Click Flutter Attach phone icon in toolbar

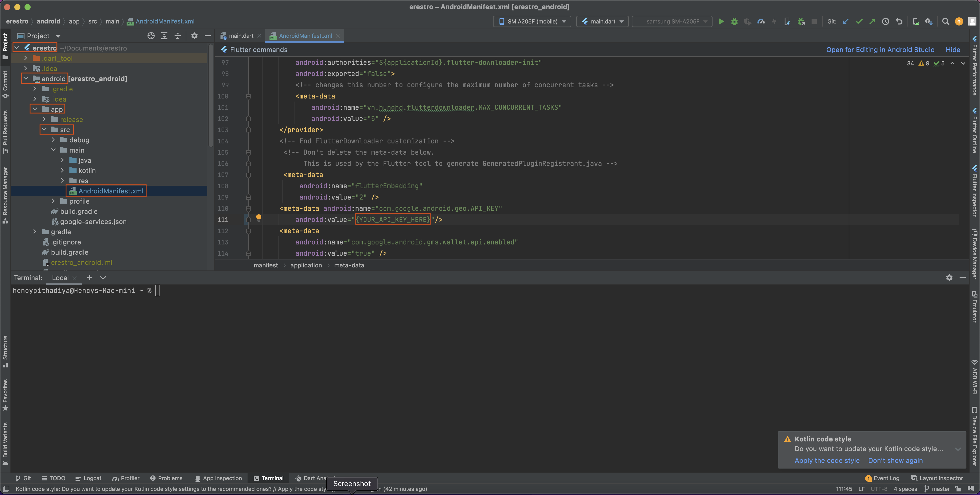787,21
